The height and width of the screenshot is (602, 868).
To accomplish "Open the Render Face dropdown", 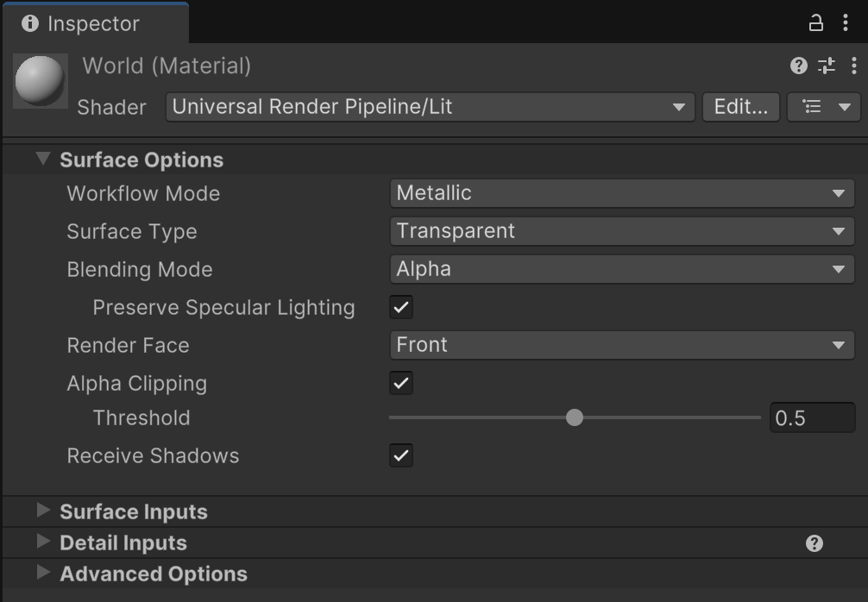I will (x=622, y=345).
